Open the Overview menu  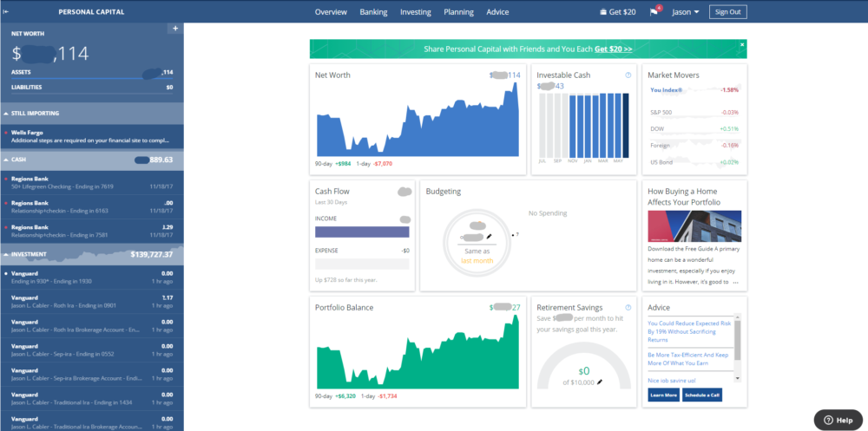tap(331, 11)
